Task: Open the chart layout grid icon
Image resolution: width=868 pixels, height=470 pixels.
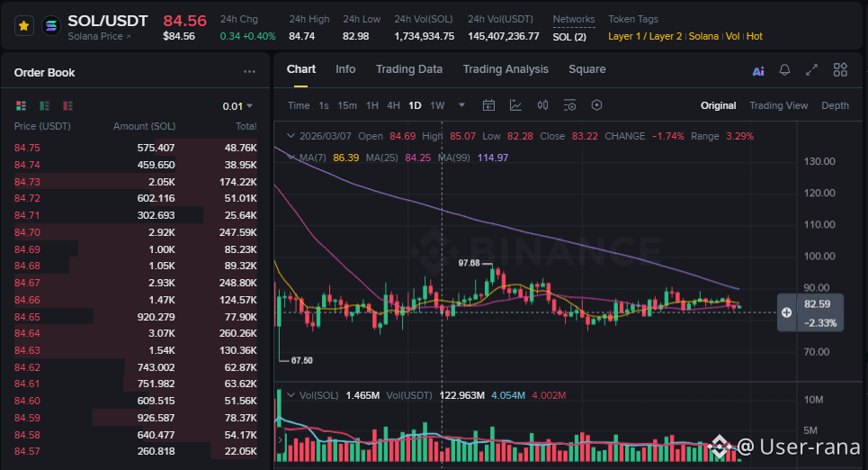Action: [x=840, y=70]
